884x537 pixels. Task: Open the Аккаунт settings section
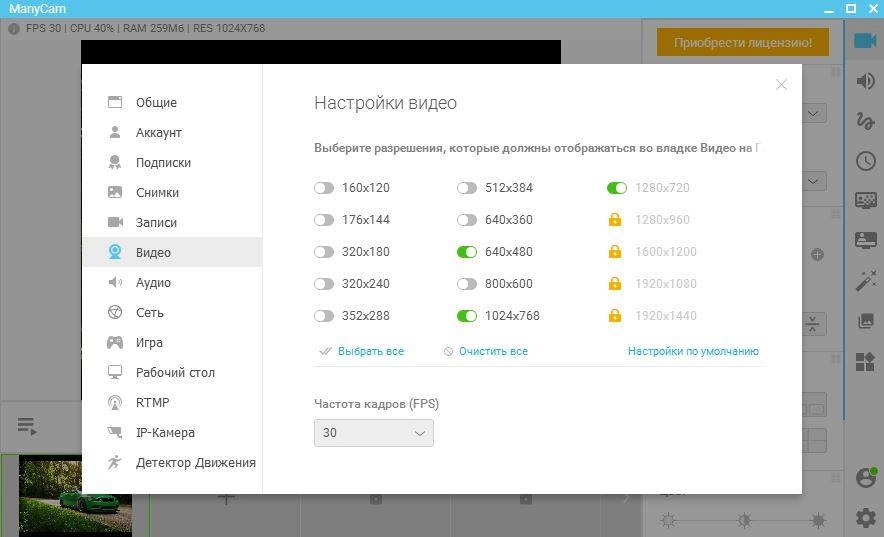[173, 132]
